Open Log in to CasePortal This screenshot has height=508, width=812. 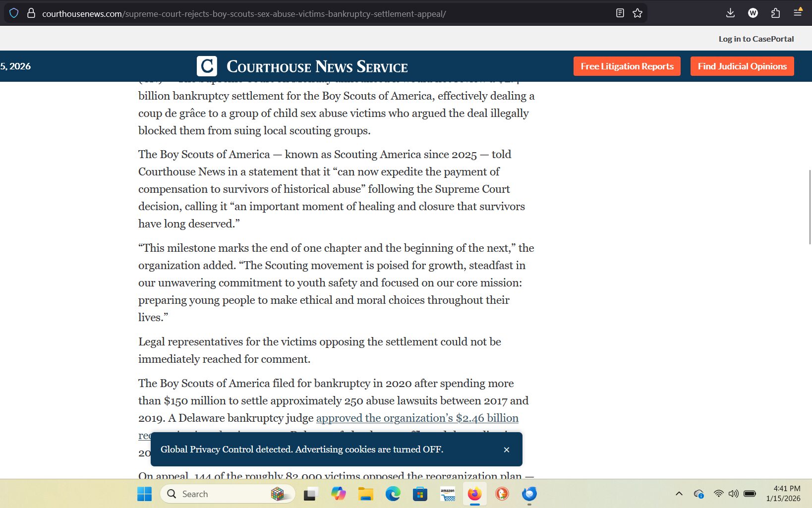pyautogui.click(x=756, y=39)
